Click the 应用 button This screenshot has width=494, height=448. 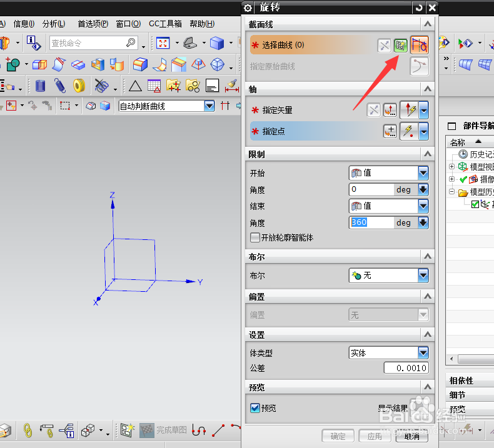click(x=375, y=436)
